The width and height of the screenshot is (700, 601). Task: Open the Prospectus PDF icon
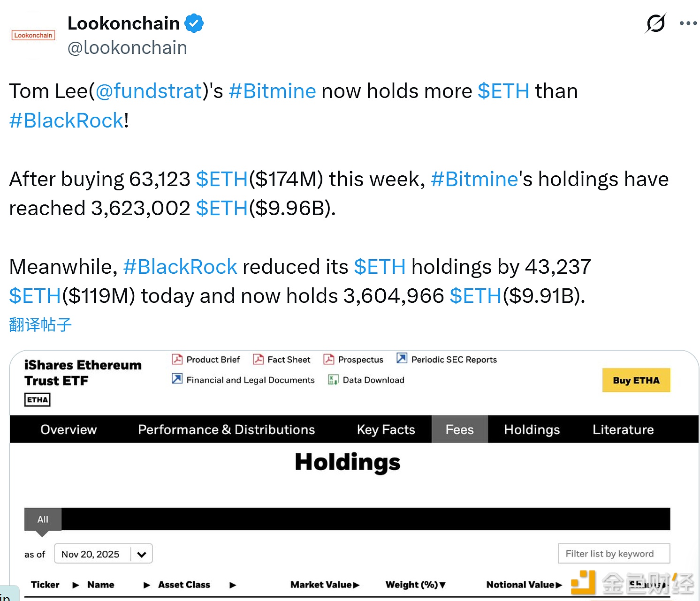pyautogui.click(x=329, y=359)
